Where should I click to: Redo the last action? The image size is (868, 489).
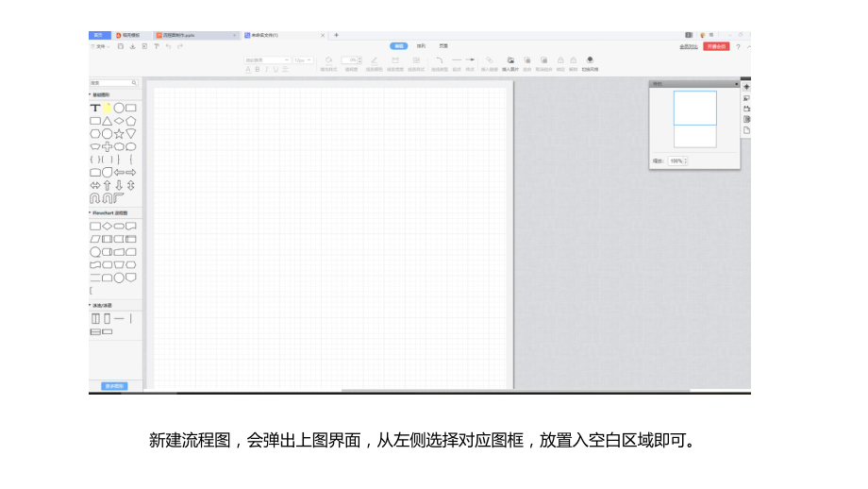(180, 46)
